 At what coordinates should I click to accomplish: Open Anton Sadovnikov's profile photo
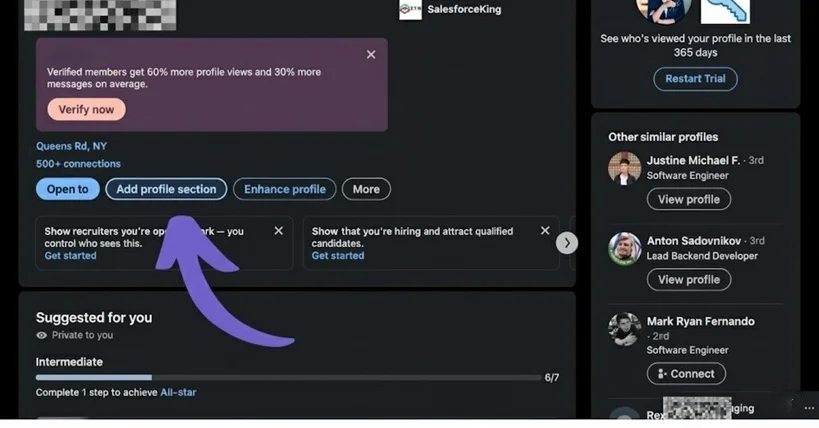point(624,248)
